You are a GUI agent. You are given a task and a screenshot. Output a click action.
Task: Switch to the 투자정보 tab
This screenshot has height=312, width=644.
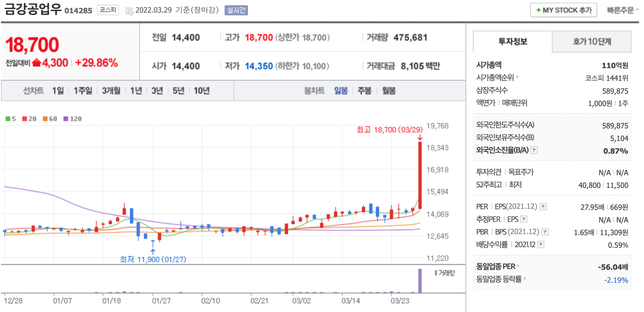coord(513,42)
